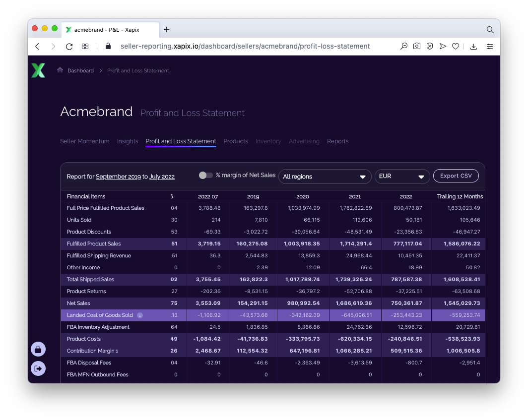Click Net Sales value 1,545,029.73

tap(462, 303)
